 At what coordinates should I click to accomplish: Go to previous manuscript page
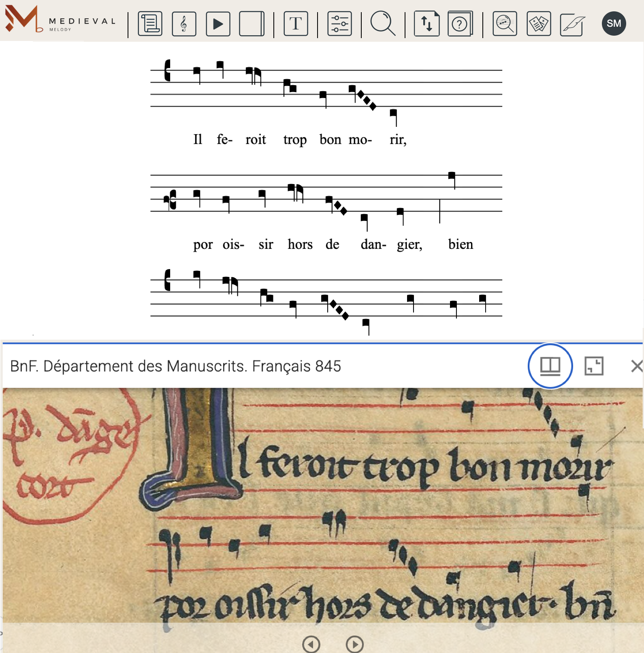tap(311, 644)
